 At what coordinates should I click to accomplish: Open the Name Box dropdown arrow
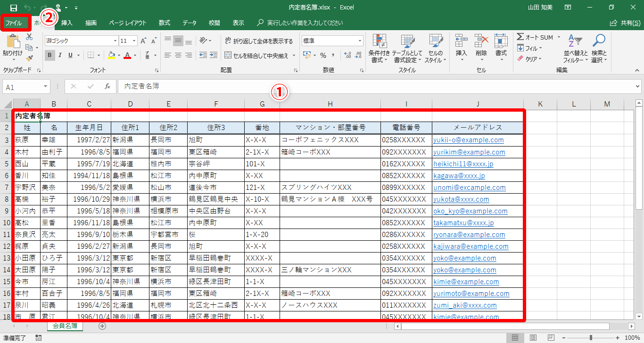[x=46, y=87]
